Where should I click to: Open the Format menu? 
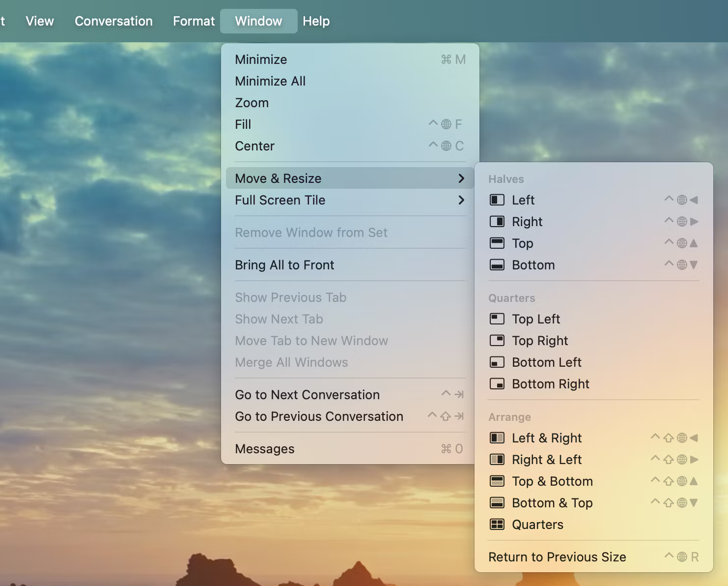pos(194,21)
